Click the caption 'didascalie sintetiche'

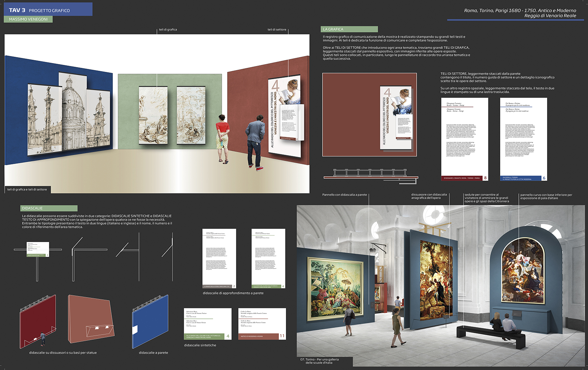(200, 345)
